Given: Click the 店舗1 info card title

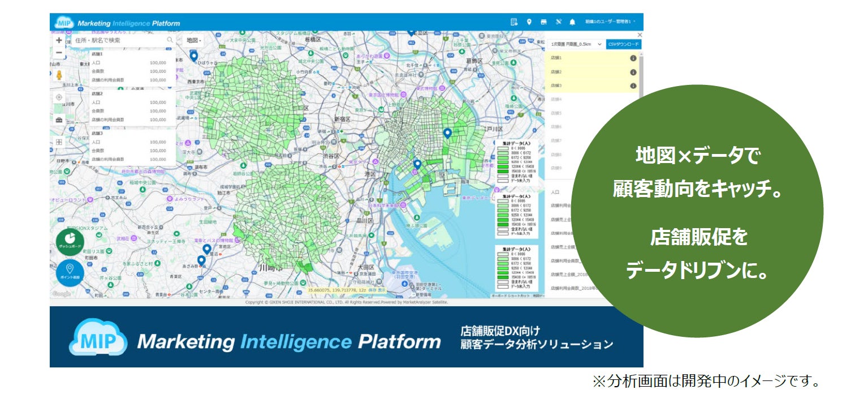Looking at the screenshot, I should pos(97,54).
